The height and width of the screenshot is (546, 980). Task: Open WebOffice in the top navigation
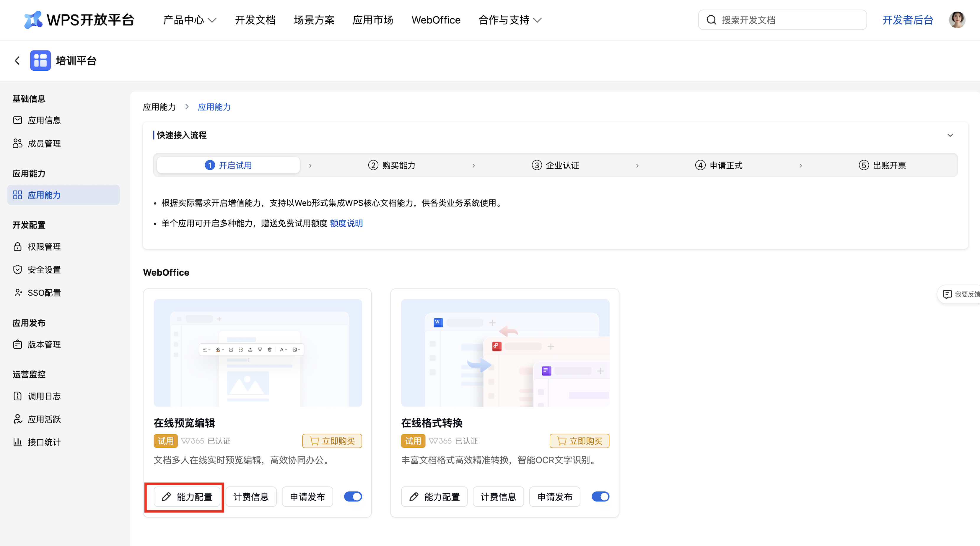click(x=436, y=20)
